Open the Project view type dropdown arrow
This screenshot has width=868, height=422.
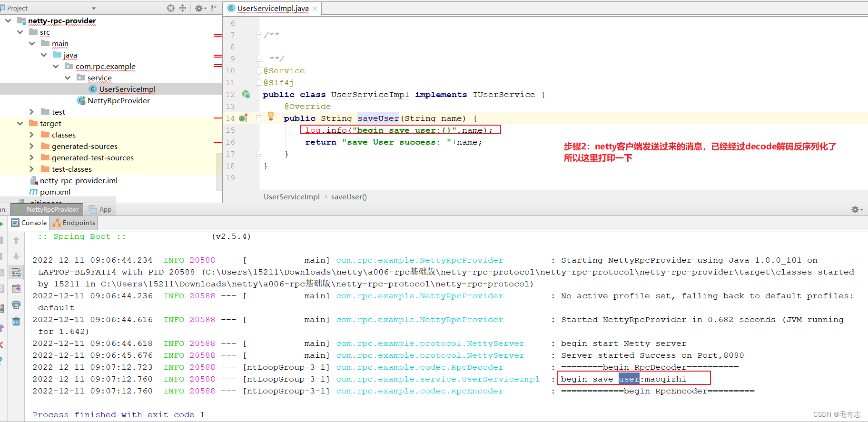[94, 9]
